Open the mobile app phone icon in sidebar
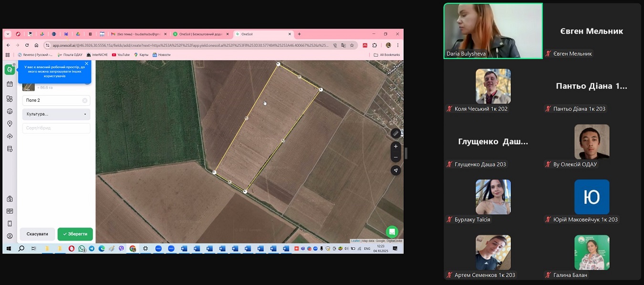The height and width of the screenshot is (285, 644). (x=10, y=224)
